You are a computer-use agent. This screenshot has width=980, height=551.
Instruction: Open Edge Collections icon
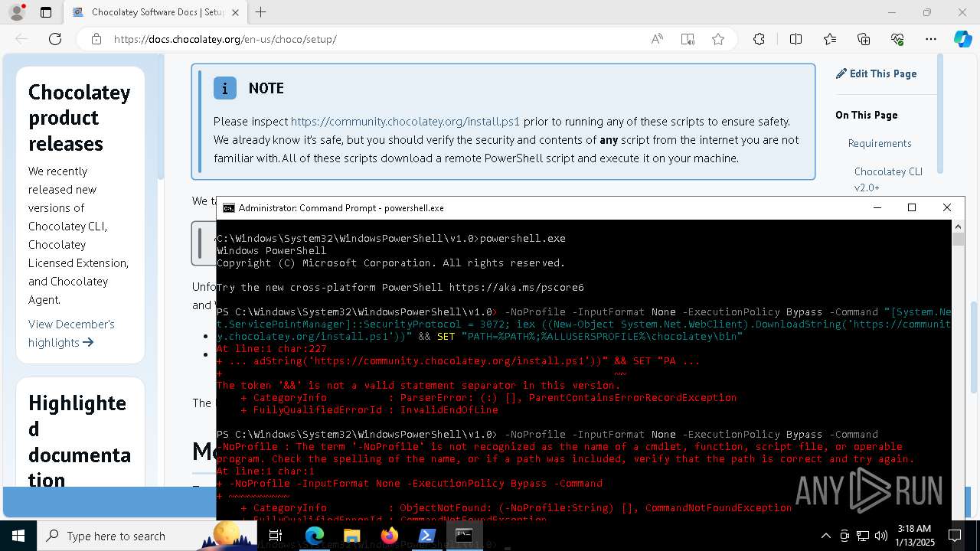pos(864,39)
